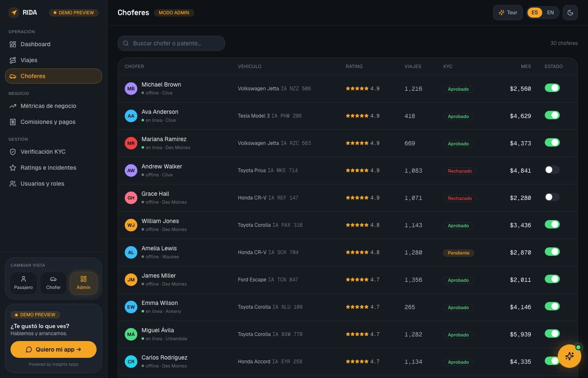Click the MR avatar of Mariana Ramirez

[131, 143]
